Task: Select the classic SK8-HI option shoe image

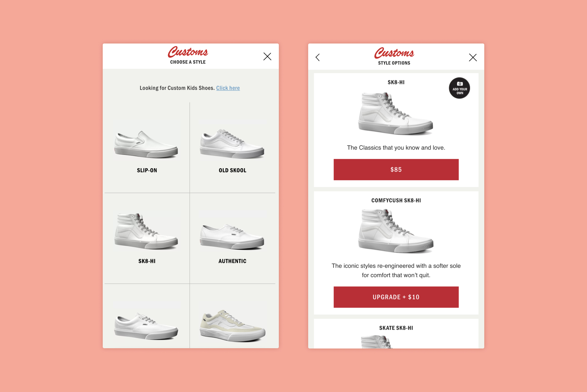Action: pyautogui.click(x=395, y=114)
